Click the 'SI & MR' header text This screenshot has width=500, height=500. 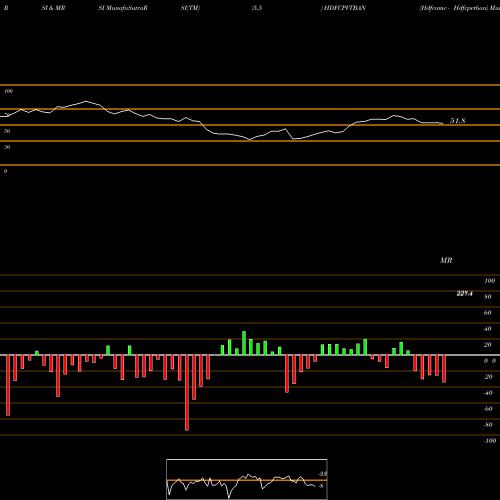pos(53,8)
